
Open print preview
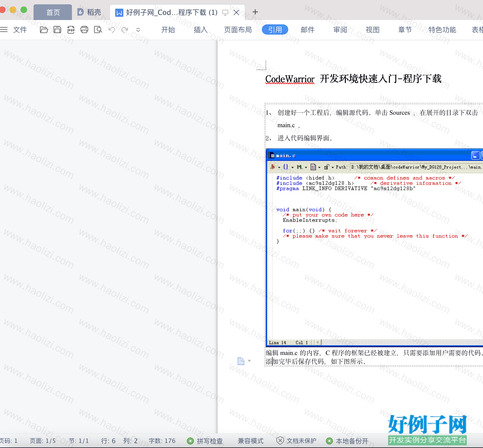point(98,30)
